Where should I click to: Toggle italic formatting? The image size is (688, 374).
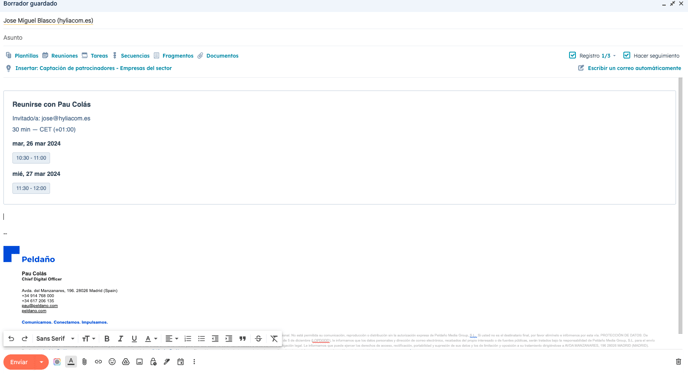coord(120,338)
